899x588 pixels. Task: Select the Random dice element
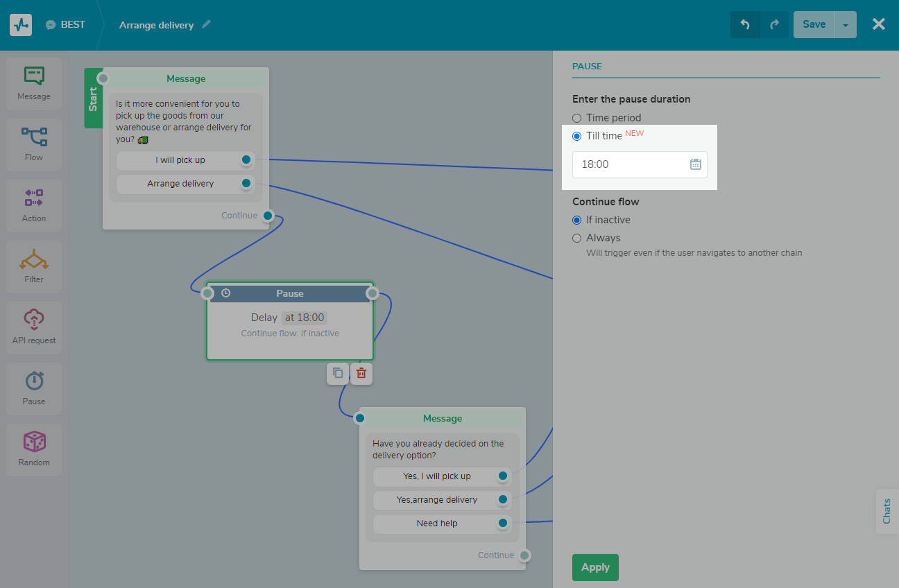tap(34, 449)
